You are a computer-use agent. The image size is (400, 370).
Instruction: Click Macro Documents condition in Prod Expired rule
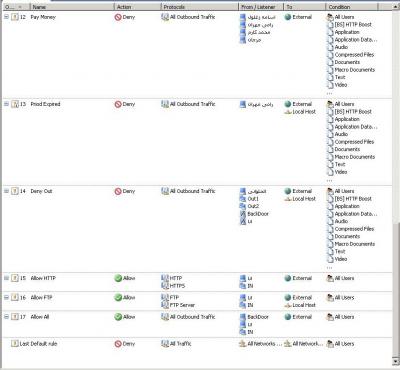[x=355, y=157]
